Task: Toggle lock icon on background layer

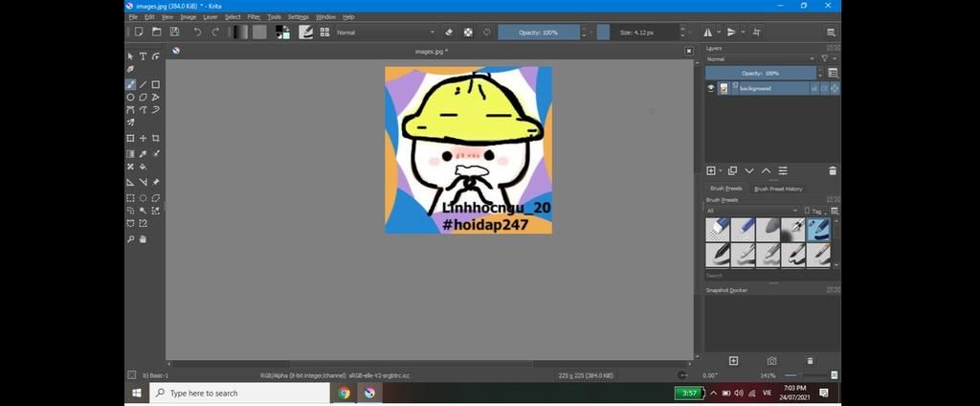Action: 814,89
